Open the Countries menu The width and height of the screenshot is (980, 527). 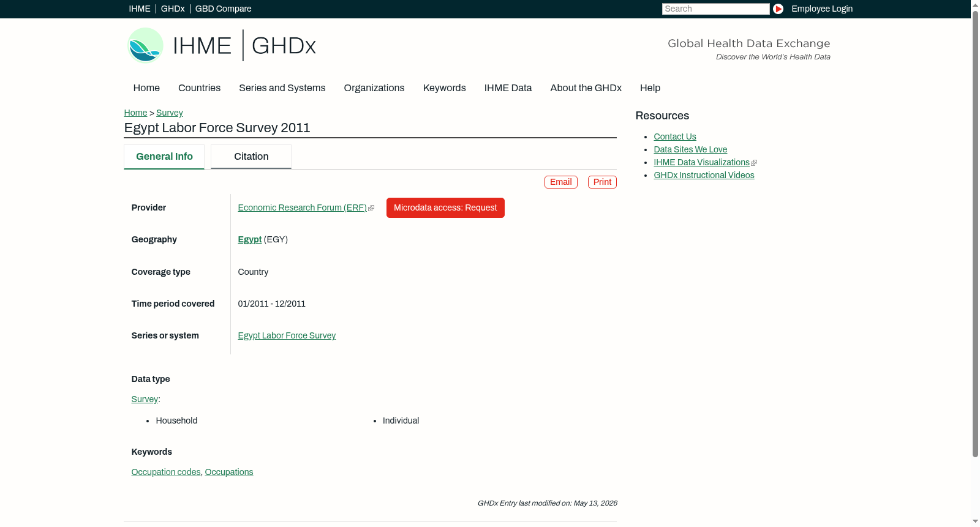(199, 88)
